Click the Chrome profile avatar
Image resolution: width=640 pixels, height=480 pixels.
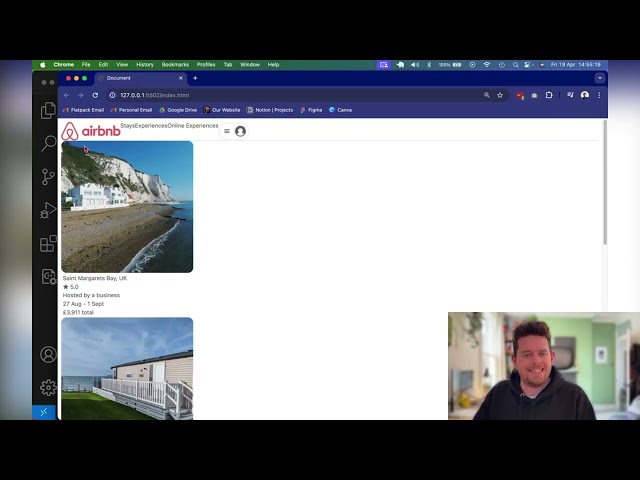click(x=585, y=95)
